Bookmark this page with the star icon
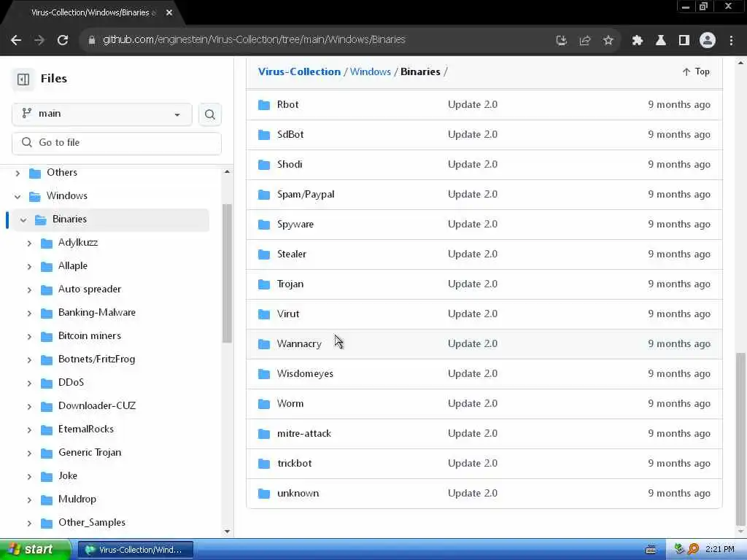The image size is (747, 560). (x=608, y=41)
